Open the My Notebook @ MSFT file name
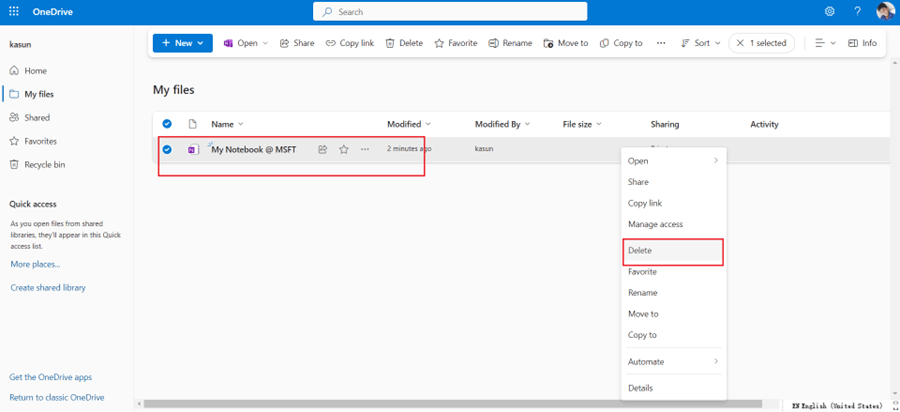This screenshot has width=900, height=412. coord(254,150)
